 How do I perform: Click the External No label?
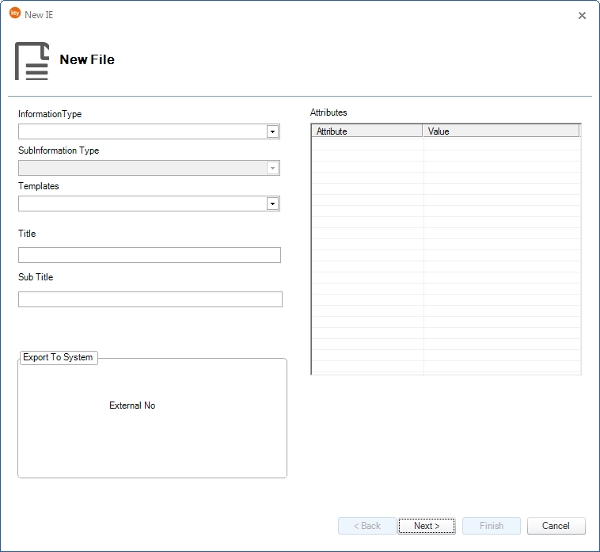pyautogui.click(x=132, y=406)
